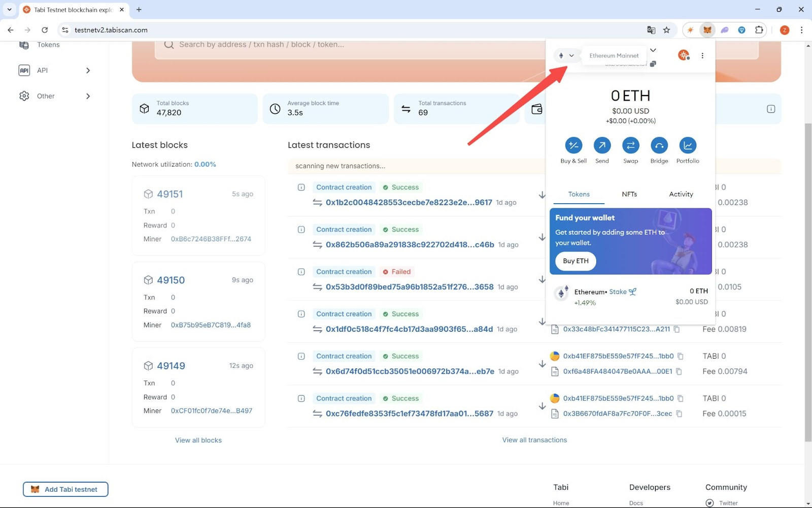The height and width of the screenshot is (508, 812).
Task: Open MetaMask Buy & Sell
Action: [573, 146]
